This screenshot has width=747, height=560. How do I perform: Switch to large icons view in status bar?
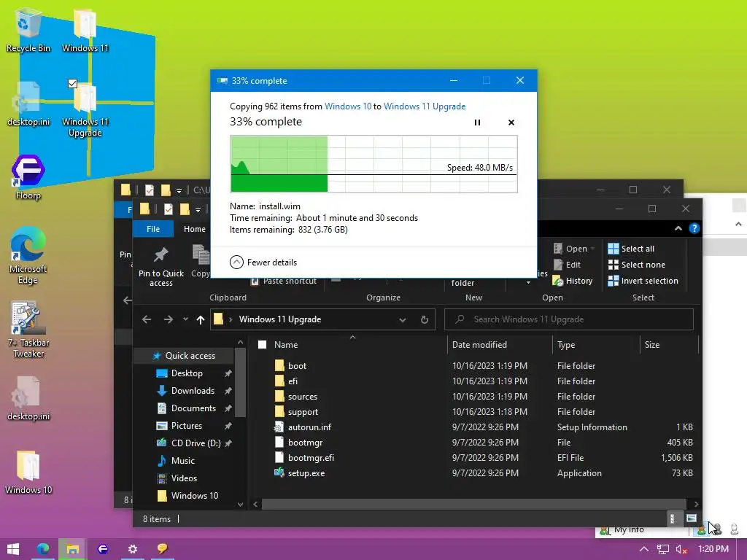[692, 518]
